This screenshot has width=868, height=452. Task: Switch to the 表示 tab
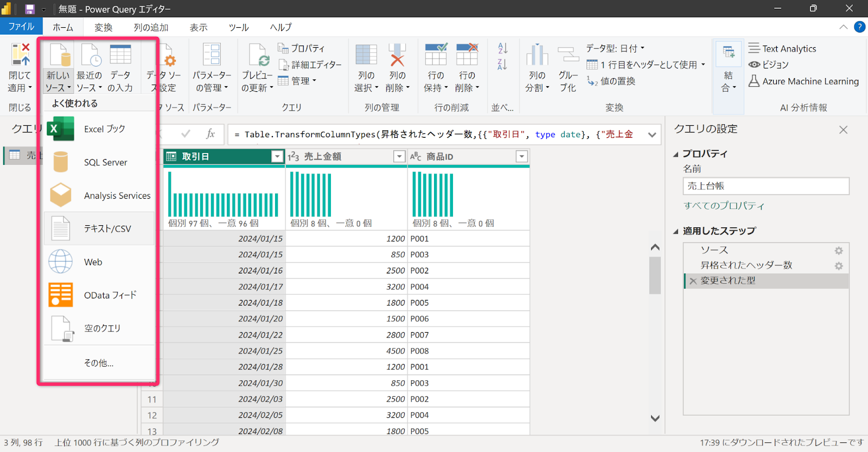[x=199, y=27]
